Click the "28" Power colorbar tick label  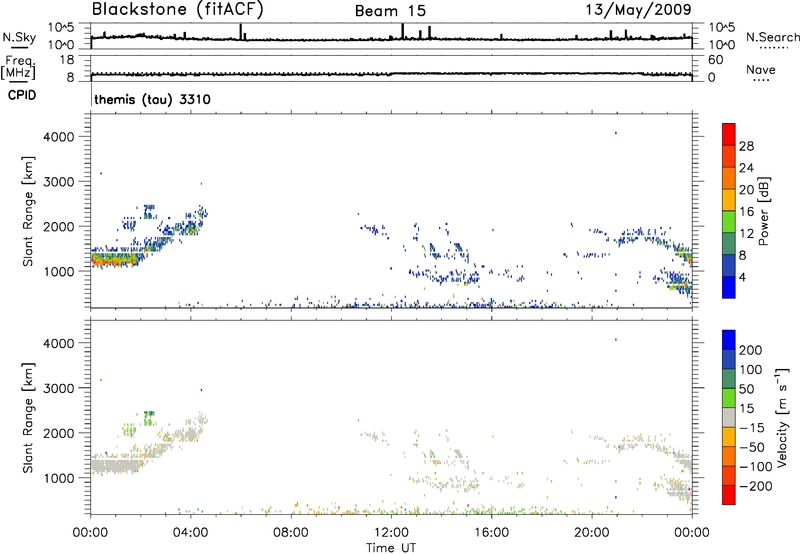(x=746, y=146)
